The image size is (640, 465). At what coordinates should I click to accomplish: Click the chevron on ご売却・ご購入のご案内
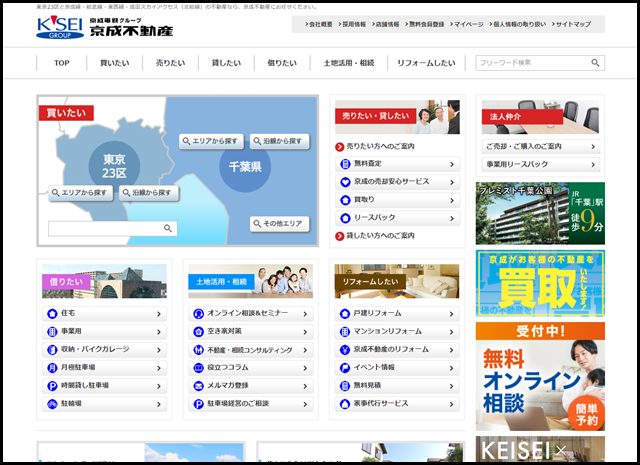click(593, 147)
